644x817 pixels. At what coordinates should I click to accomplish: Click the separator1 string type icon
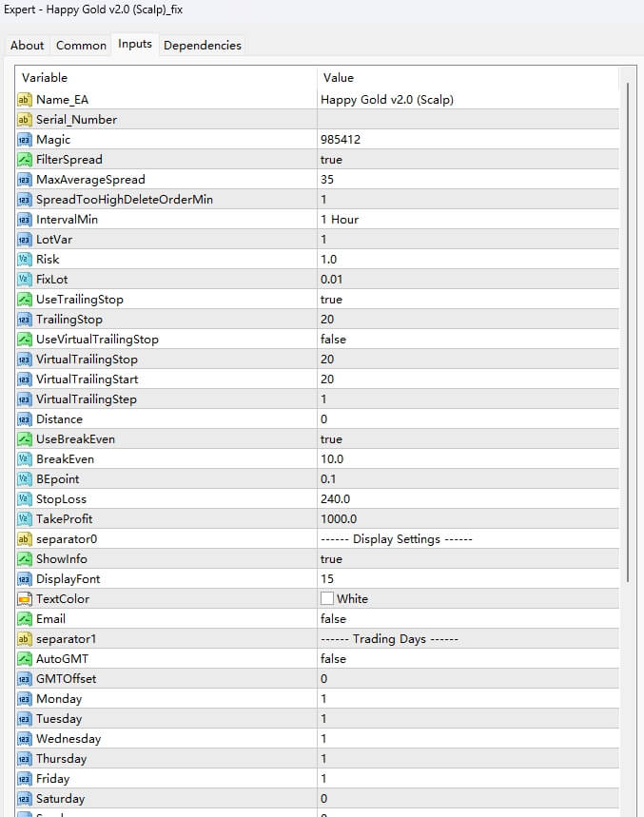[25, 639]
